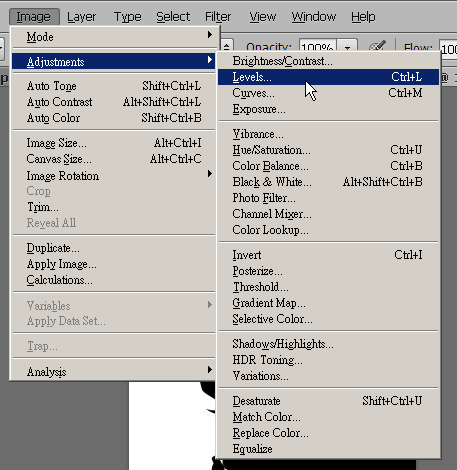Select HDR Toning adjustment
Viewport: 457px width, 470px height.
[328, 360]
